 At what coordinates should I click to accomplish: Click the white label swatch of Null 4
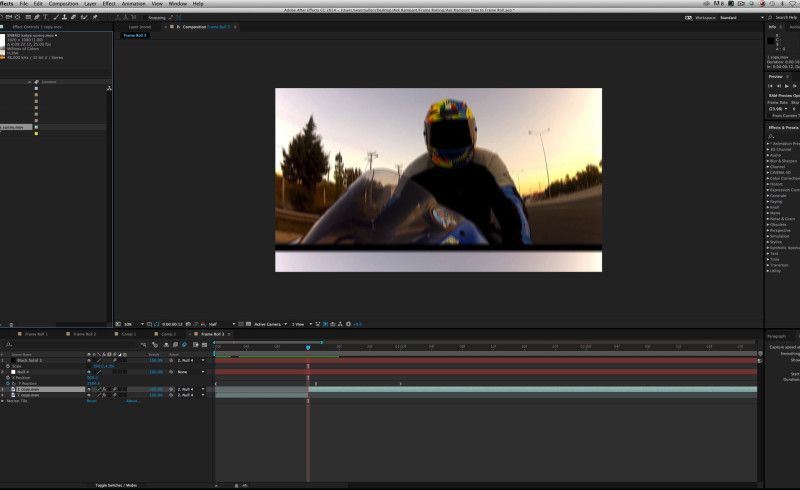(13, 372)
